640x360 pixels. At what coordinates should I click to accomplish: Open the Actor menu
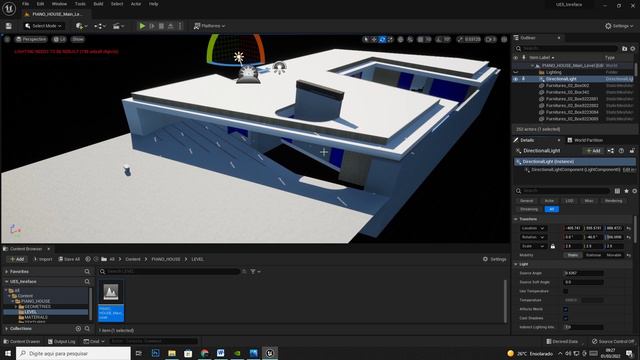click(136, 4)
